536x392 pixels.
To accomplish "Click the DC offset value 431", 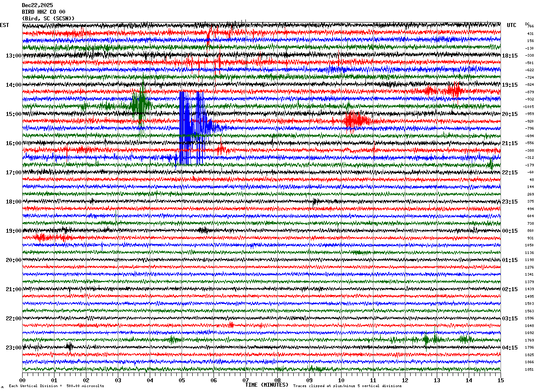I will click(x=530, y=34).
